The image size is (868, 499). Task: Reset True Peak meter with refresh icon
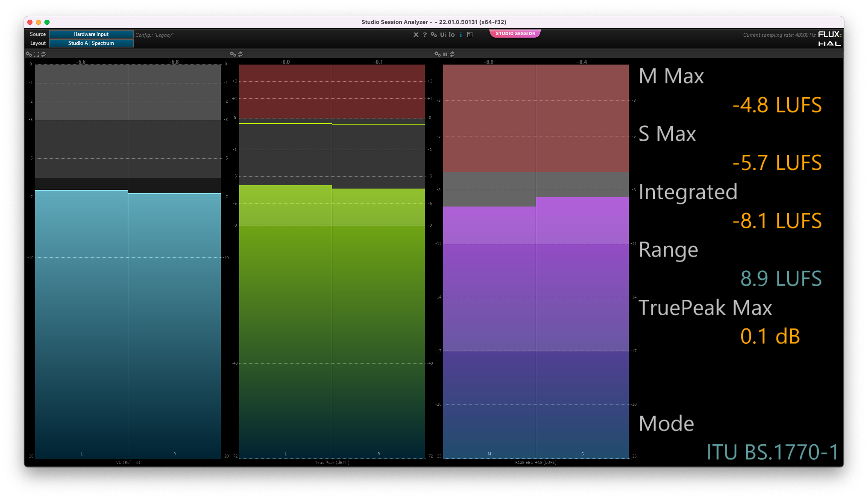tap(240, 54)
